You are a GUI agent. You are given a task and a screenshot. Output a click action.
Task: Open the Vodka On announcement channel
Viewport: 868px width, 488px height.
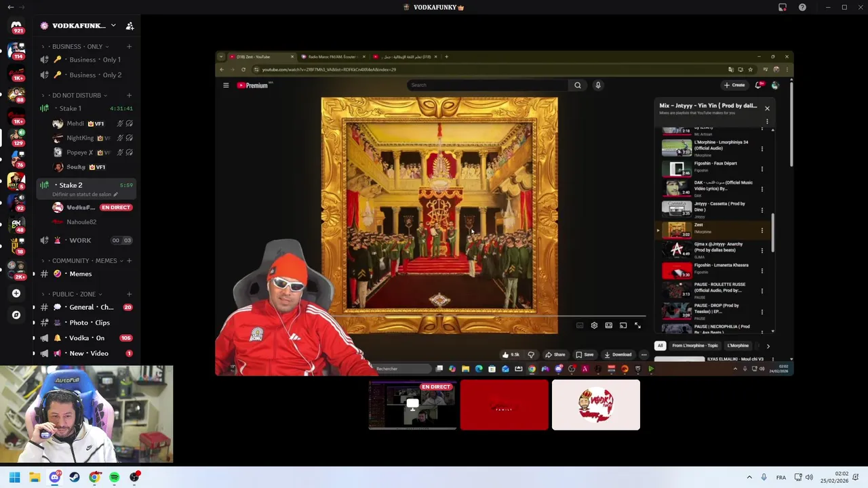click(x=87, y=338)
